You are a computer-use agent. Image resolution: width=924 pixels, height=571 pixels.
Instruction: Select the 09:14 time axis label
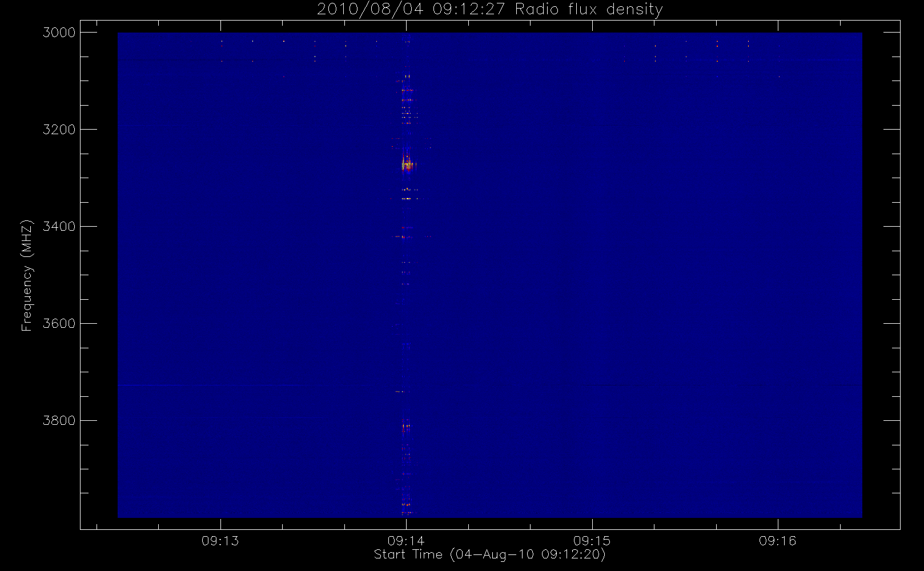coord(406,541)
